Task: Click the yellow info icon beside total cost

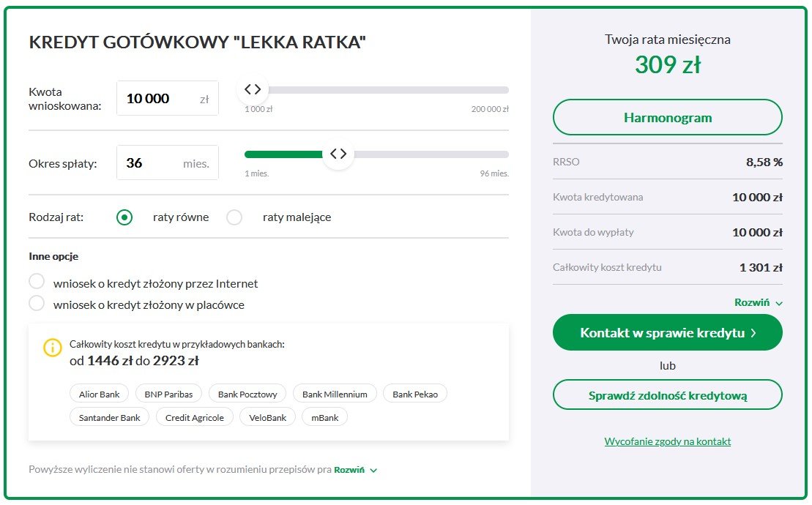Action: tap(52, 347)
